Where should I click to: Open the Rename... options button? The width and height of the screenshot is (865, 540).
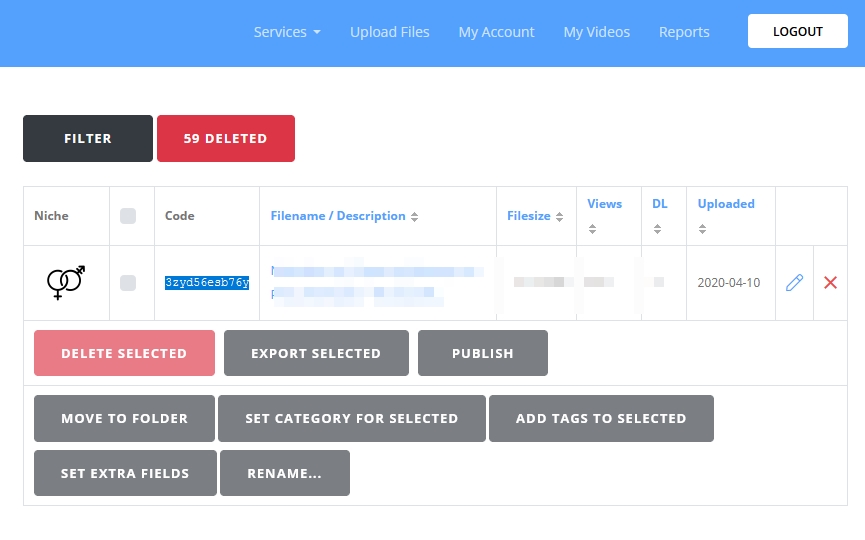pos(285,473)
